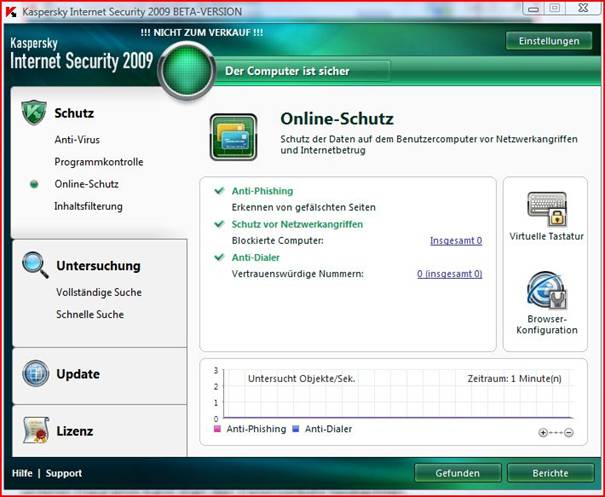The width and height of the screenshot is (605, 497).
Task: Click the Anti-Dialer green checkmark
Action: pyautogui.click(x=219, y=257)
